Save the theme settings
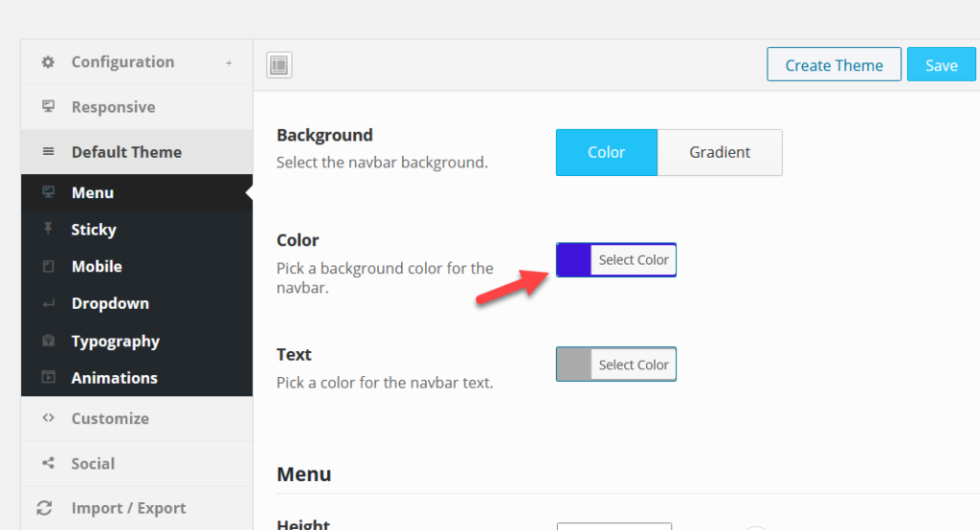 click(942, 64)
